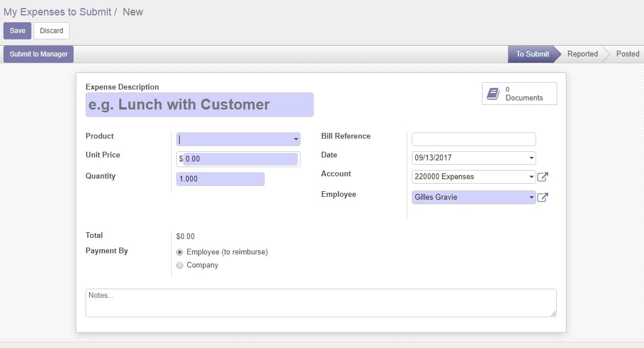
Task: Click the Posted status stage
Action: click(x=627, y=54)
